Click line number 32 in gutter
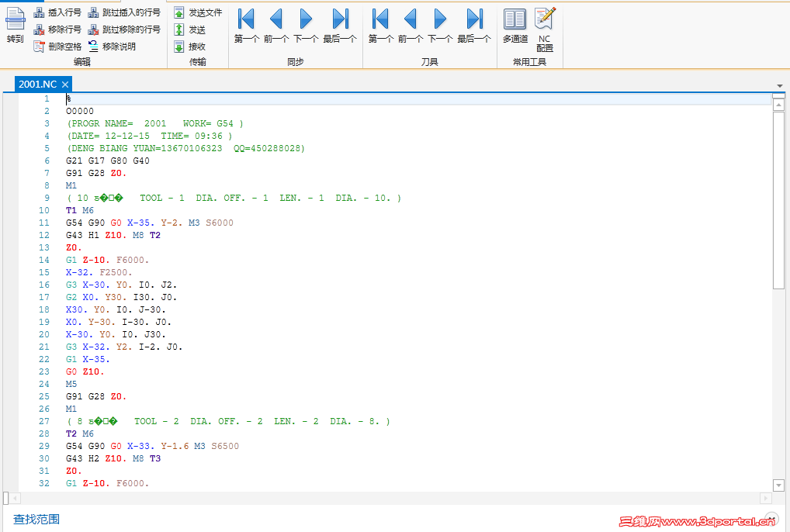Screen dimensions: 790x532 pyautogui.click(x=44, y=483)
